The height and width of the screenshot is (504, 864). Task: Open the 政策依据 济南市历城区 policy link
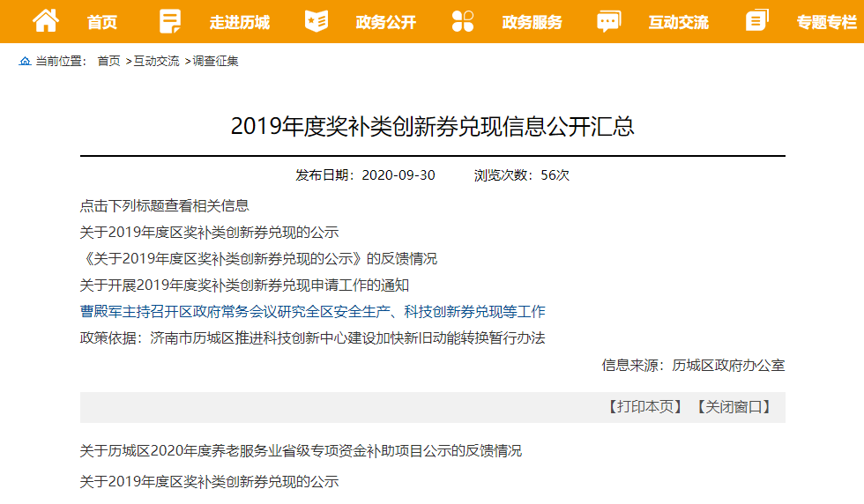click(x=312, y=338)
